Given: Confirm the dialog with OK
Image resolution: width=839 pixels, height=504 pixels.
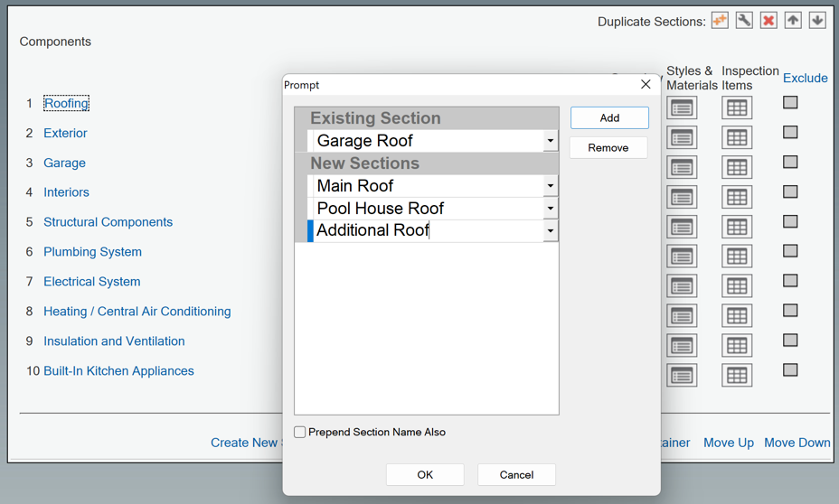Looking at the screenshot, I should click(x=425, y=474).
